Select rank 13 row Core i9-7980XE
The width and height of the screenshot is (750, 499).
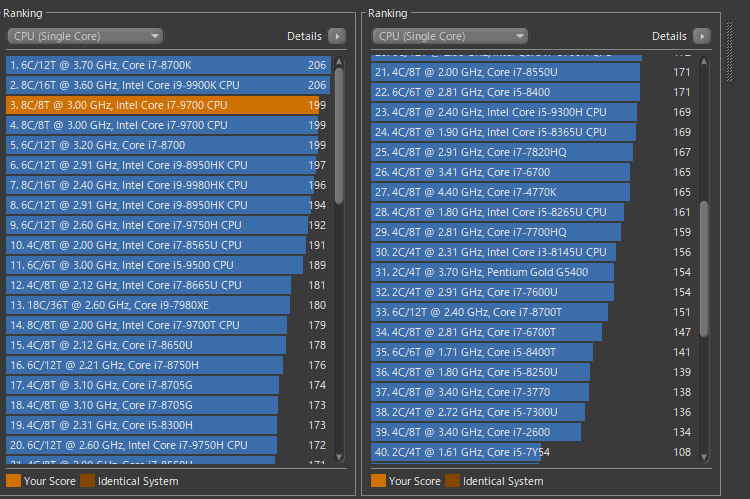point(168,305)
